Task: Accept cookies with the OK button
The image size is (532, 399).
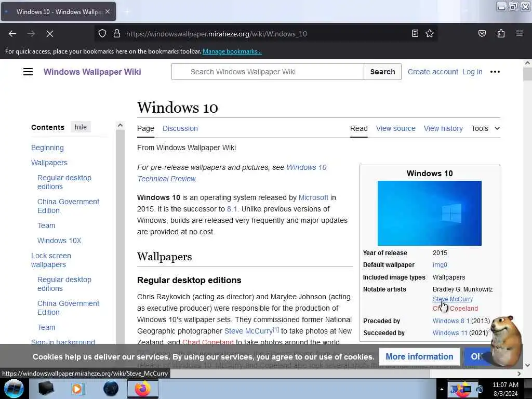Action: [x=477, y=356]
